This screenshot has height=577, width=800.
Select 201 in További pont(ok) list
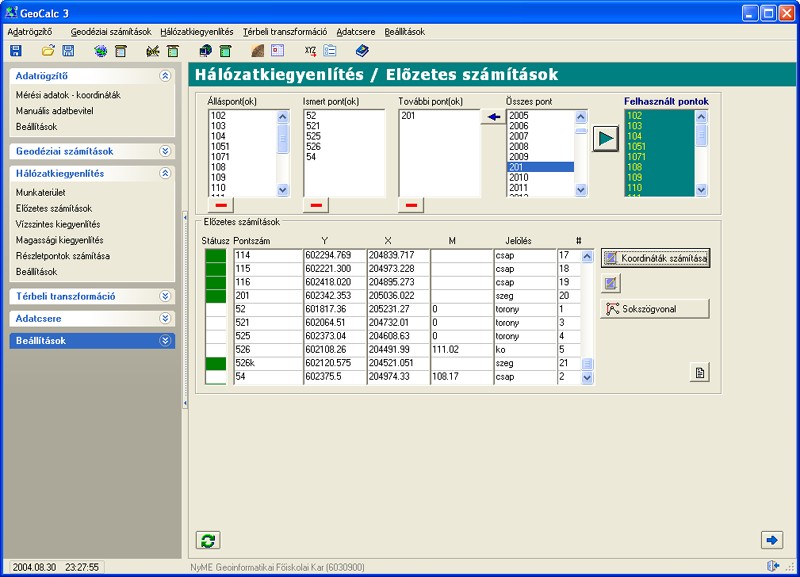tap(439, 116)
